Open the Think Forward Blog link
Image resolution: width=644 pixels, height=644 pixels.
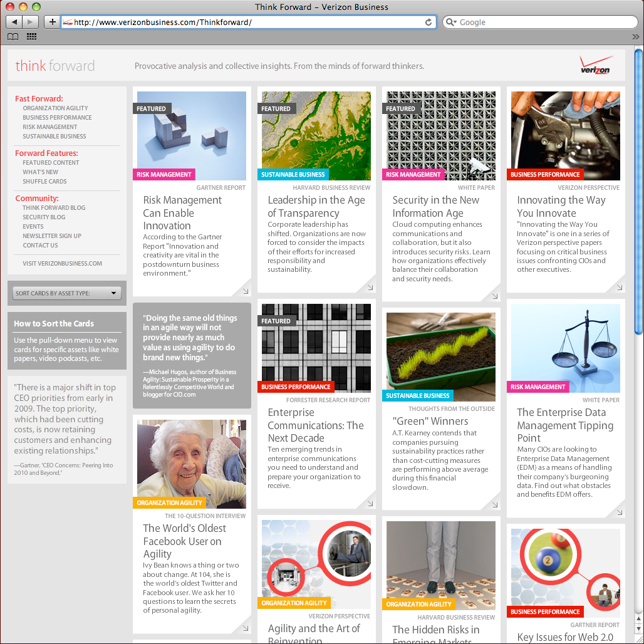tap(54, 208)
